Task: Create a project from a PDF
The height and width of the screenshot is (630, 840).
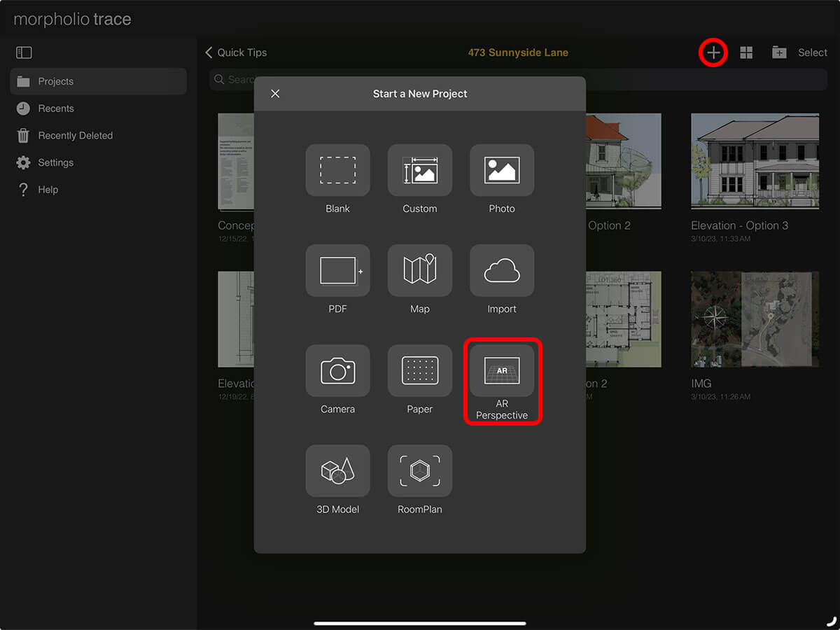Action: (x=337, y=271)
